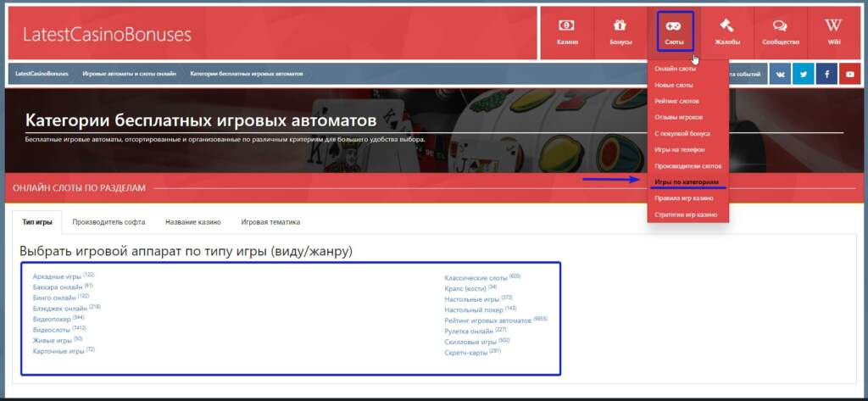Click the YouTube social icon

[849, 75]
